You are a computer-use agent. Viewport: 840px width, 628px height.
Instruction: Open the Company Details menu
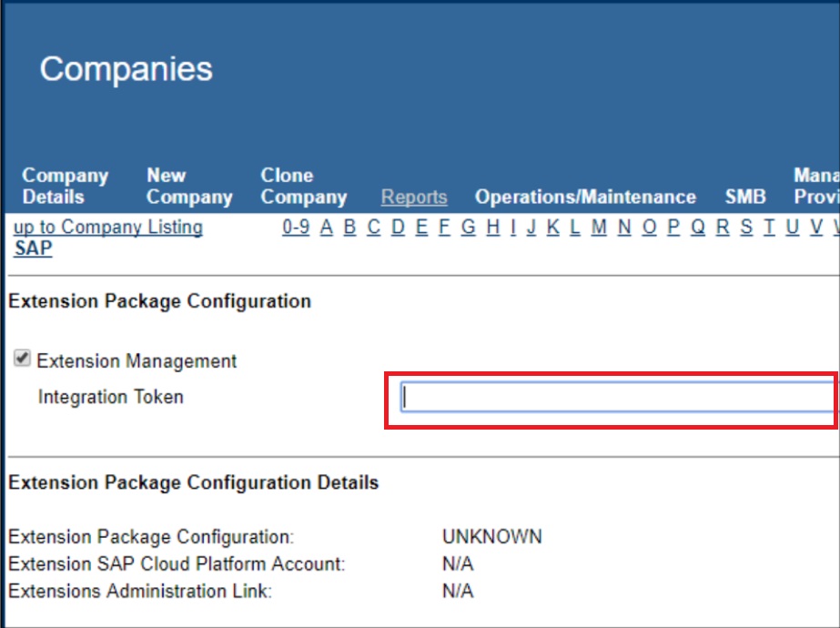coord(65,187)
